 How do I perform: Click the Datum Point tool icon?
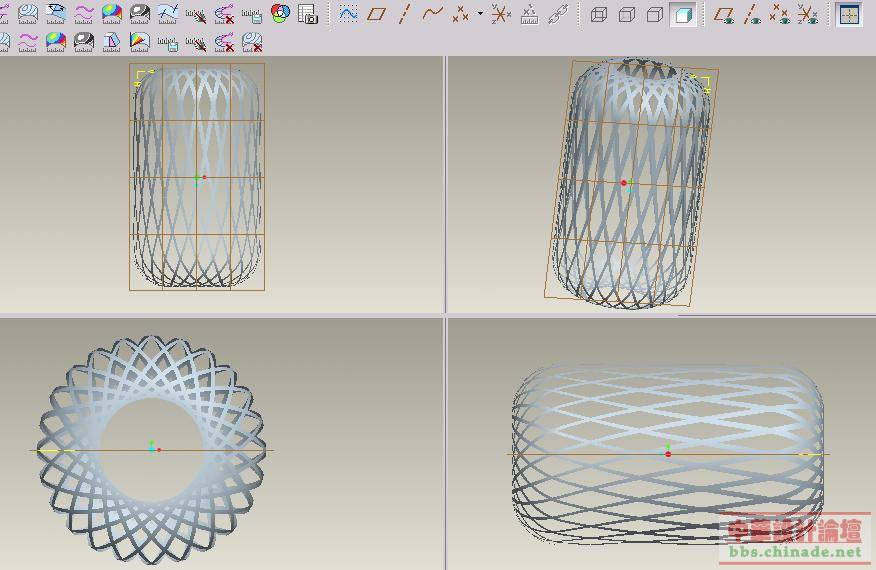pos(461,14)
